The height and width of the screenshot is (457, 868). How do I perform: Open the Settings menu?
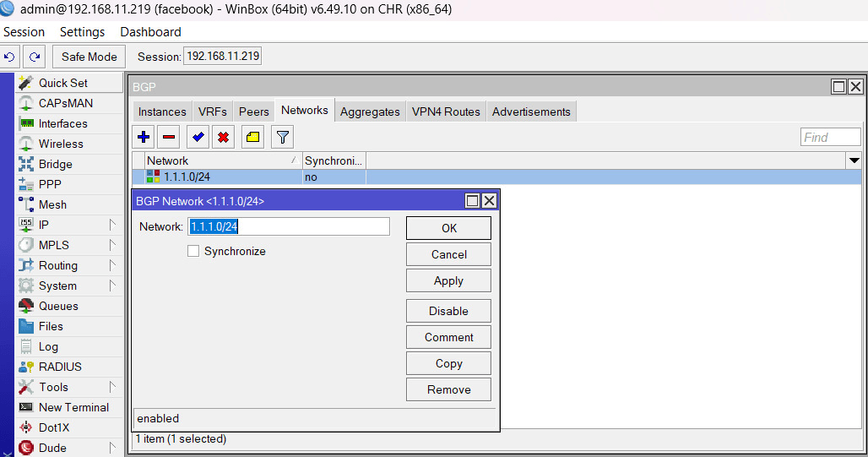click(x=82, y=32)
